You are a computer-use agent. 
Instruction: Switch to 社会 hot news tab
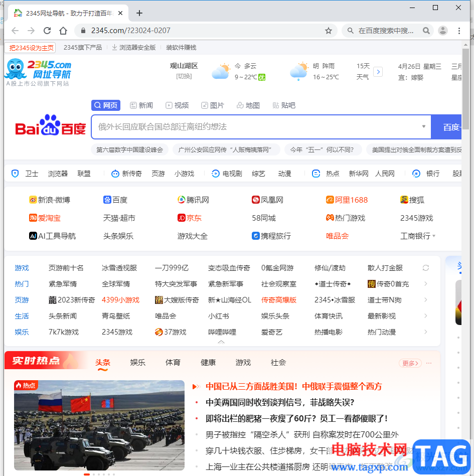point(278,363)
